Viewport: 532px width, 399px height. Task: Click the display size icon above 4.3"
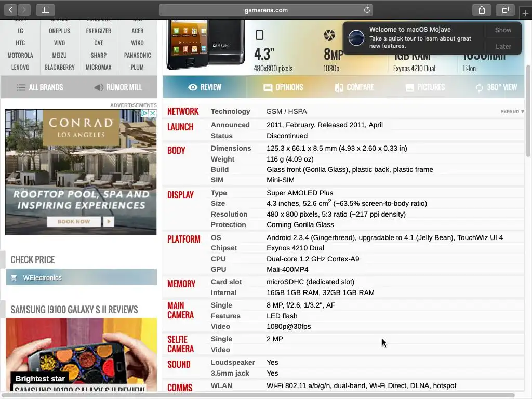(x=260, y=35)
